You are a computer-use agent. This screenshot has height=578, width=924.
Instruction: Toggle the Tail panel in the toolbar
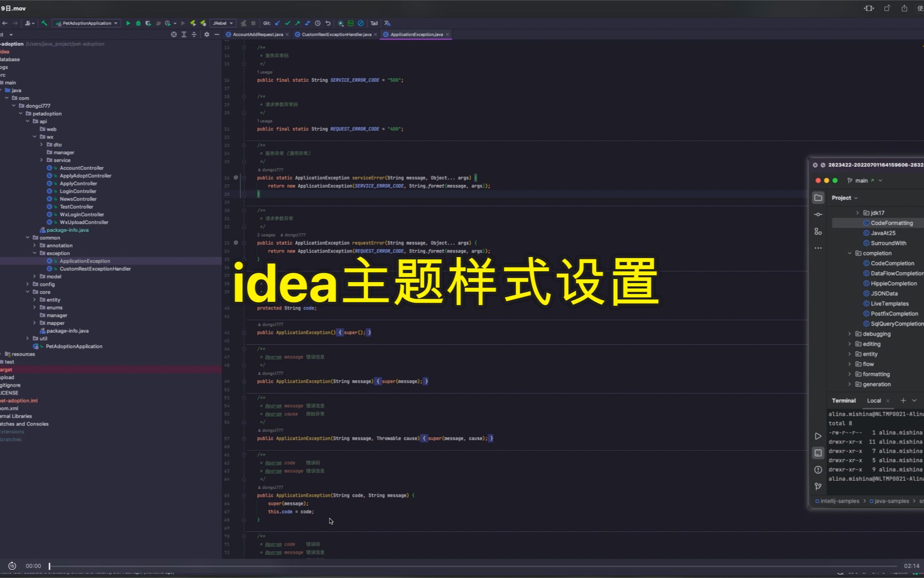pyautogui.click(x=374, y=23)
